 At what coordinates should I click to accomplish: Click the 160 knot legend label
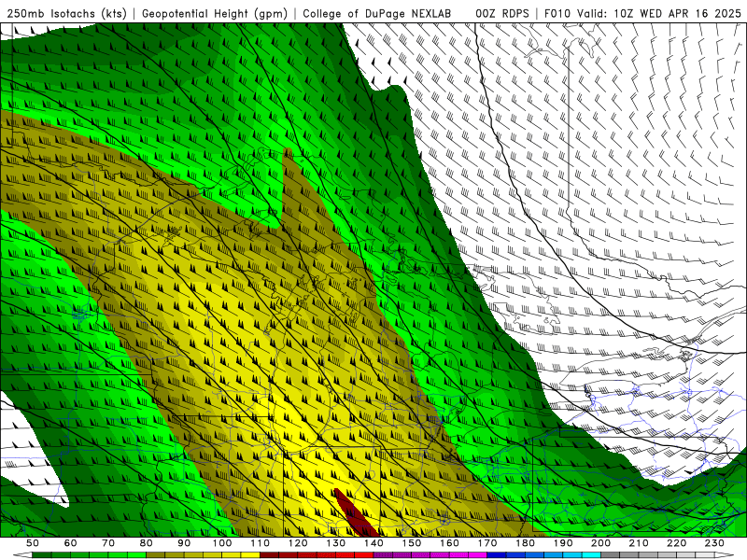449,543
